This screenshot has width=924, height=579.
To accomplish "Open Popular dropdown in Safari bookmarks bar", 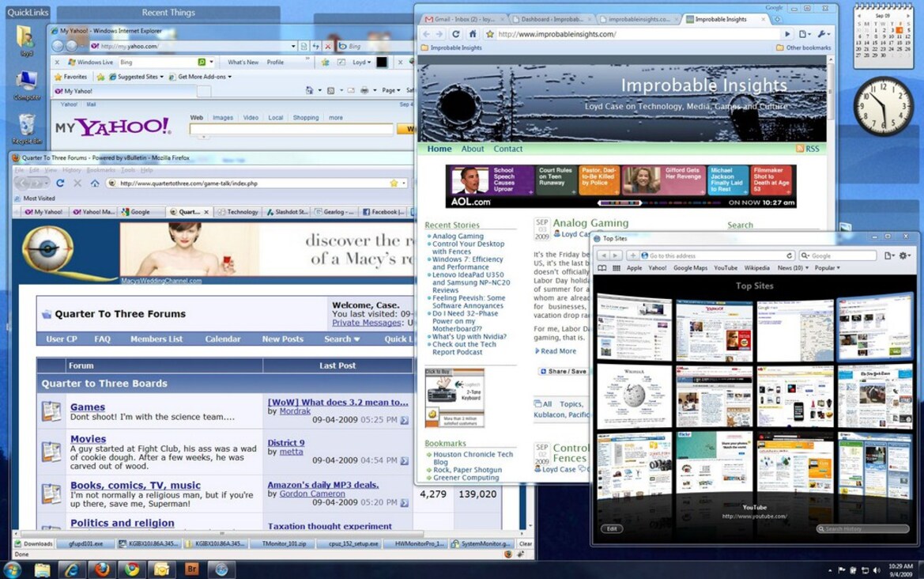I will pos(828,268).
